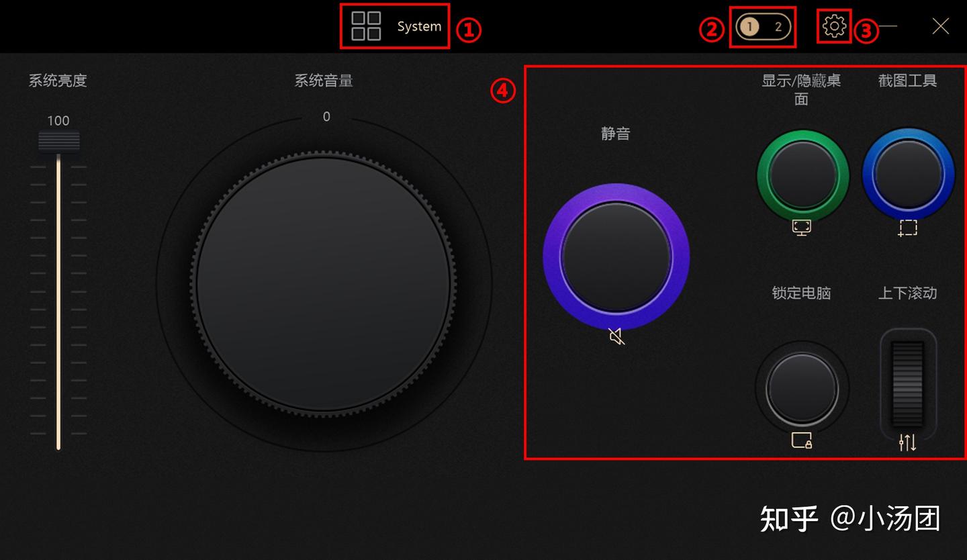Click the show/hide desktop knob

802,175
